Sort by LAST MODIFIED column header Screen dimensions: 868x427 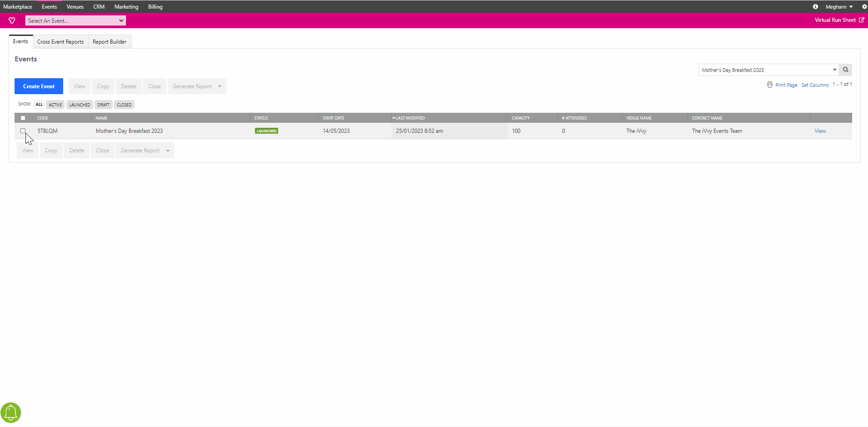[410, 118]
